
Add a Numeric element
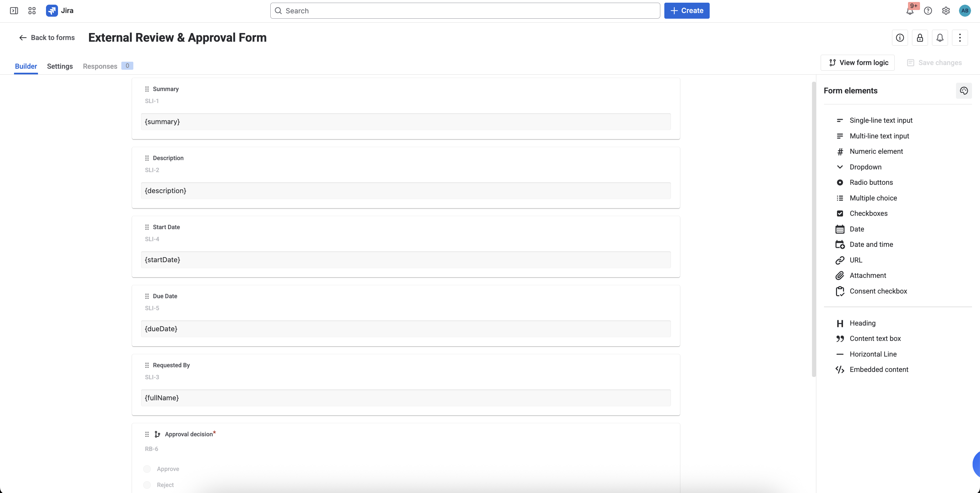pyautogui.click(x=876, y=151)
